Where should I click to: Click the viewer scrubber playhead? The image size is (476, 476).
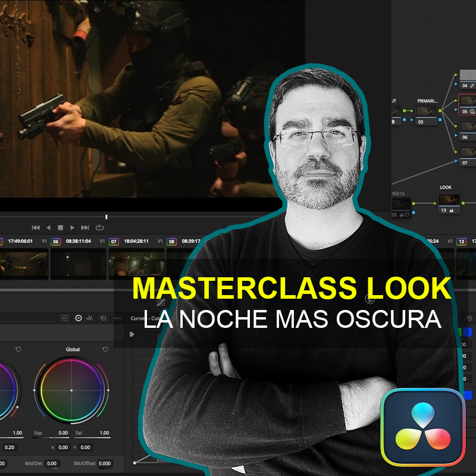[x=107, y=217]
